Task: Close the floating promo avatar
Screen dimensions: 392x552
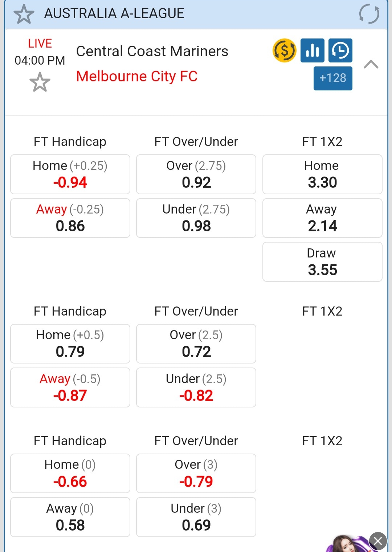Action: tap(377, 541)
